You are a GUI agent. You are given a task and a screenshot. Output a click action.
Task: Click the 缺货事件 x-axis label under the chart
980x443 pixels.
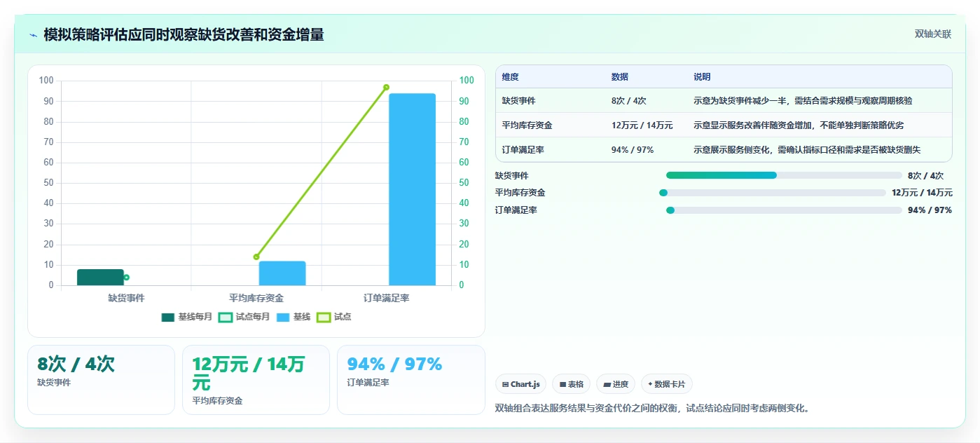point(126,298)
